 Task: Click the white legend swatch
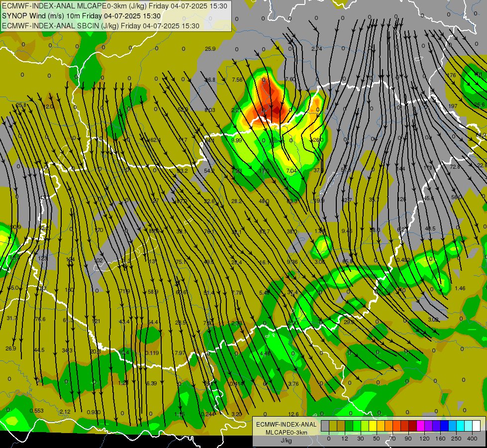pos(477,426)
